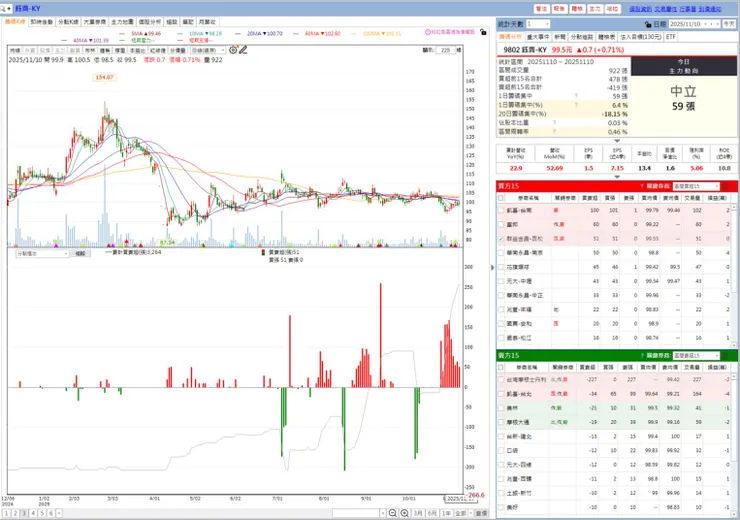740x520 pixels.
Task: Click into the 顯示 count field showing 225
Action: pyautogui.click(x=446, y=50)
